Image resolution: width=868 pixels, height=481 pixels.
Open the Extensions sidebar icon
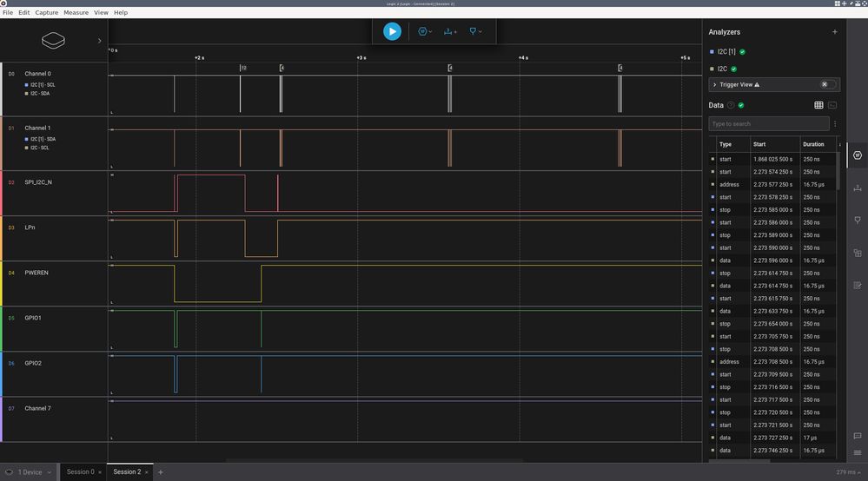click(857, 253)
